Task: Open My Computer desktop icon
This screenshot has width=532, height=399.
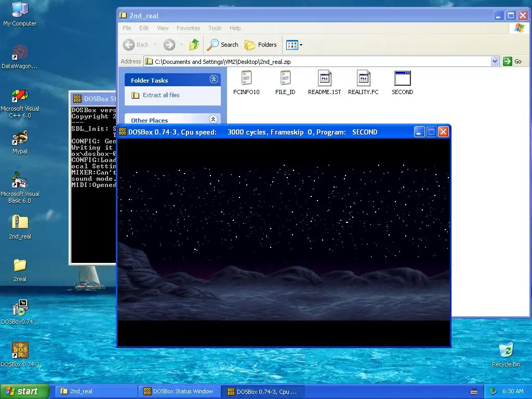Action: [20, 14]
